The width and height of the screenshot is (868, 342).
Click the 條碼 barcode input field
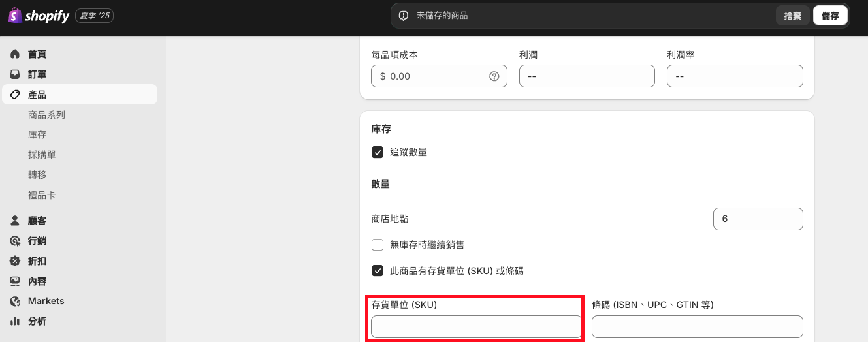pyautogui.click(x=697, y=326)
